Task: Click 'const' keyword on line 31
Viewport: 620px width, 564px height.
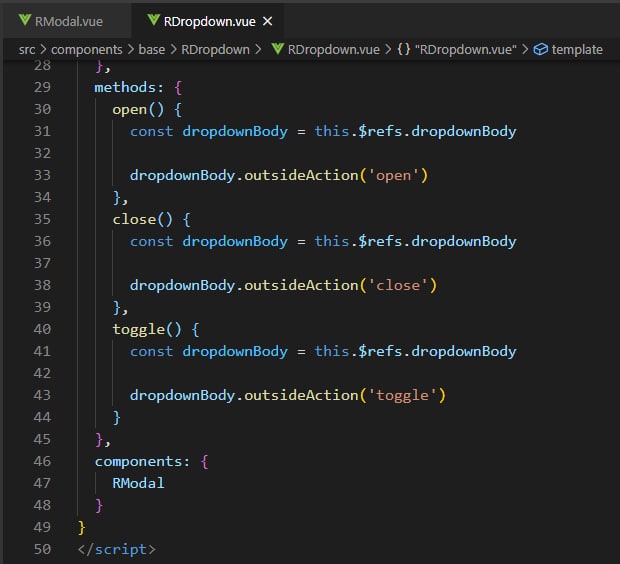Action: pos(151,131)
